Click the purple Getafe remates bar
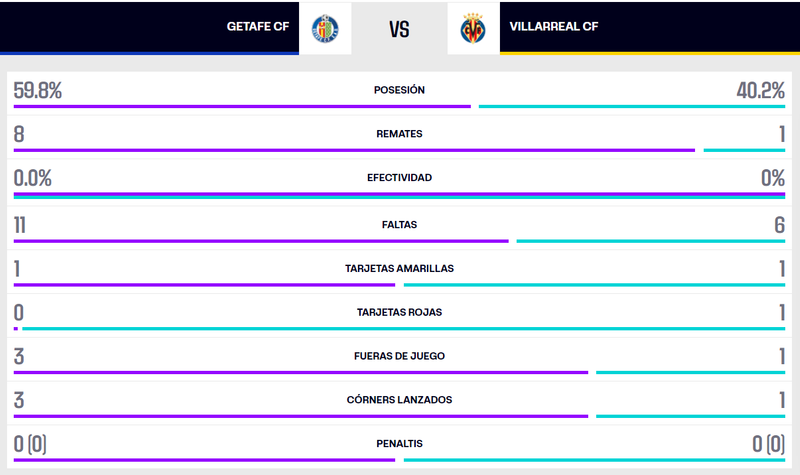 pyautogui.click(x=354, y=150)
